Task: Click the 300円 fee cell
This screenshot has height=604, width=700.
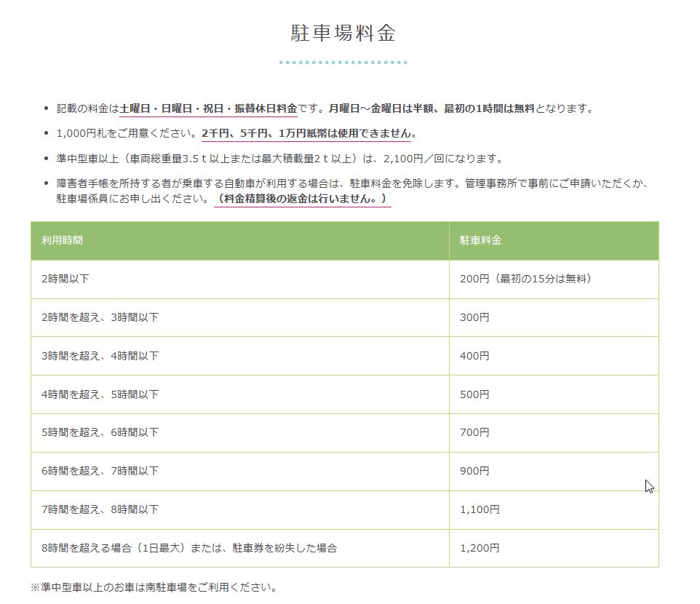Action: tap(474, 317)
